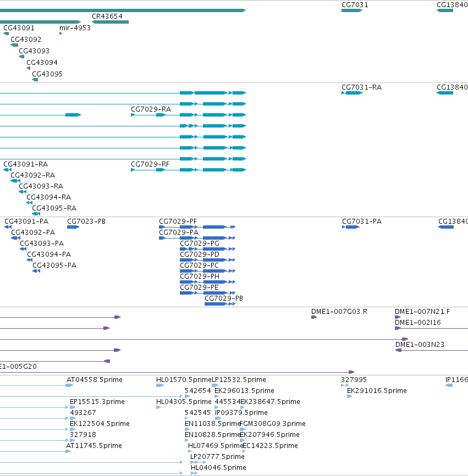Image resolution: width=468 pixels, height=476 pixels.
Task: Select the CG43091-PA CDS label
Action: [26, 222]
